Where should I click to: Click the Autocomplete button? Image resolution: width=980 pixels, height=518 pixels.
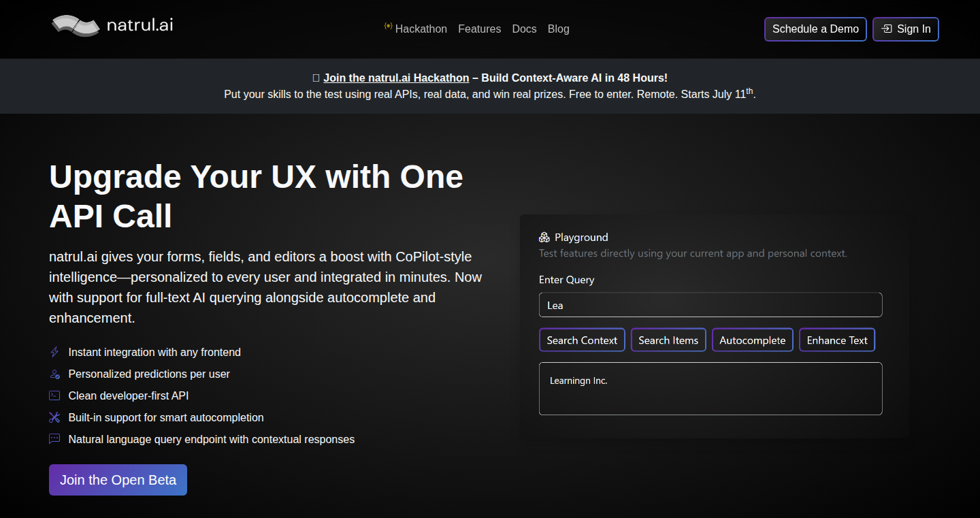tap(753, 340)
